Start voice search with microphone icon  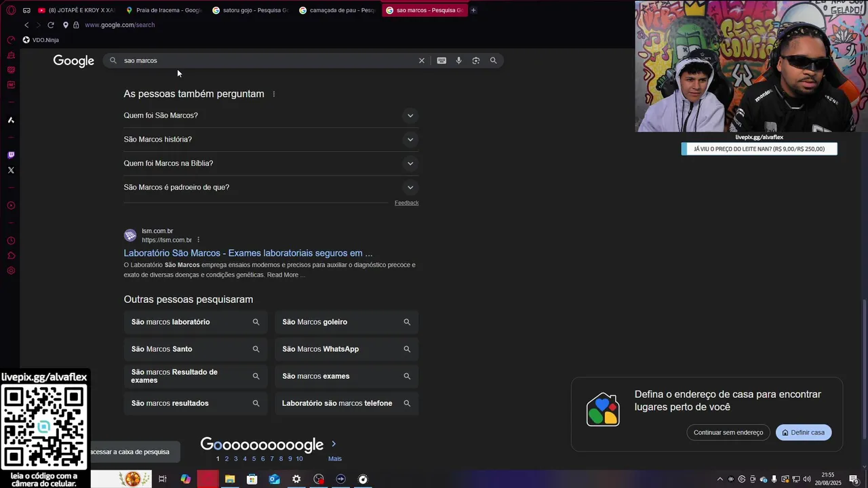tap(458, 60)
